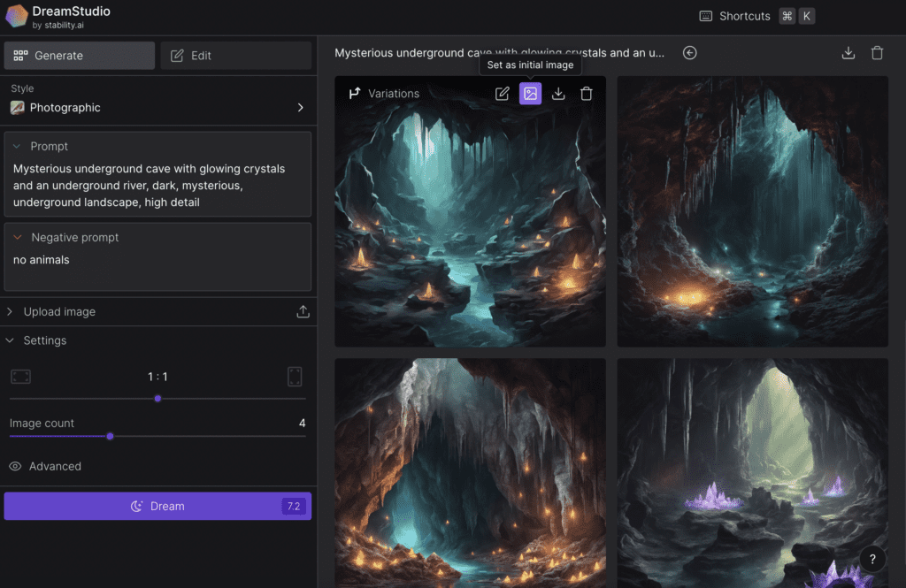Click the Image count slider handle
The image size is (906, 588).
click(110, 436)
